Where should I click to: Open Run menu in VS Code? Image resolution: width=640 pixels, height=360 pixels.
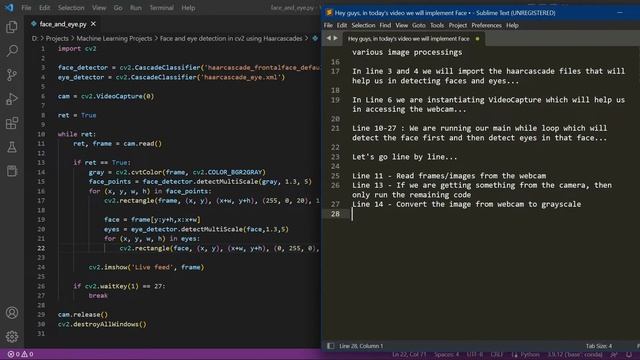pyautogui.click(x=136, y=8)
